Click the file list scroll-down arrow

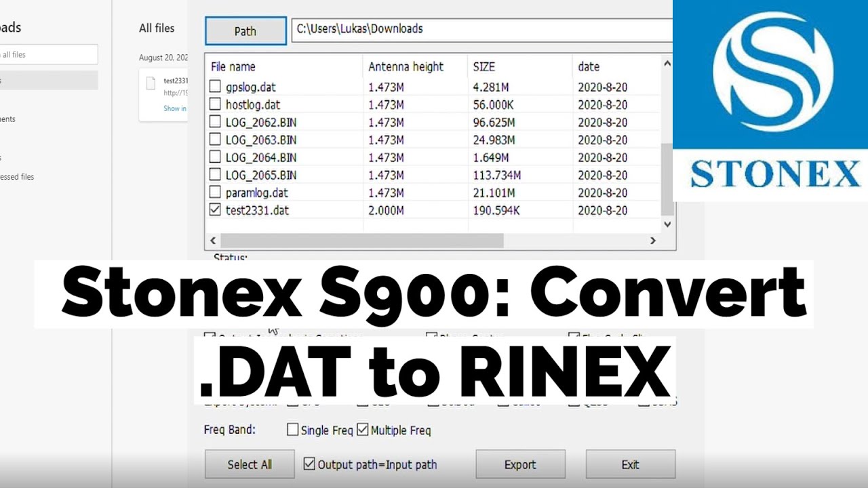point(667,224)
